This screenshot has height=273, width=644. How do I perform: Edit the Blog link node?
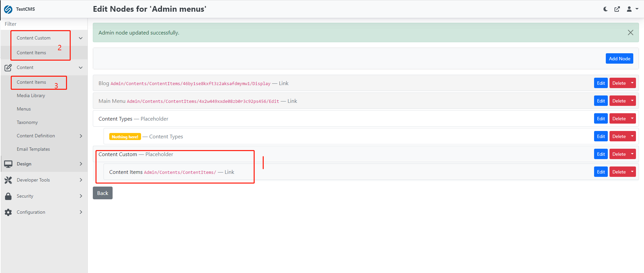point(601,83)
